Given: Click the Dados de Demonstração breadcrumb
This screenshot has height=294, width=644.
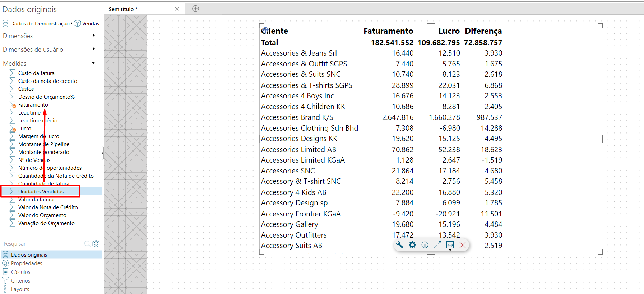Looking at the screenshot, I should pos(40,23).
